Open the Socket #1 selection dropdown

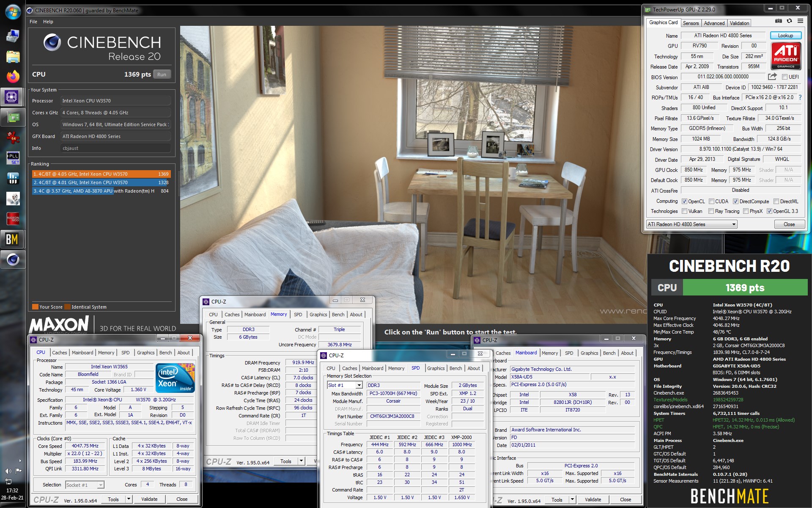pyautogui.click(x=85, y=485)
